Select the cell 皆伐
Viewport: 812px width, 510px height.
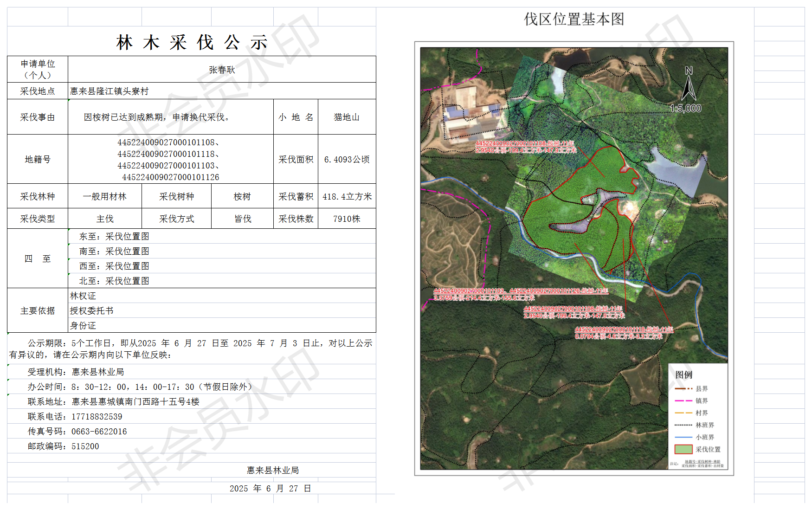242,219
